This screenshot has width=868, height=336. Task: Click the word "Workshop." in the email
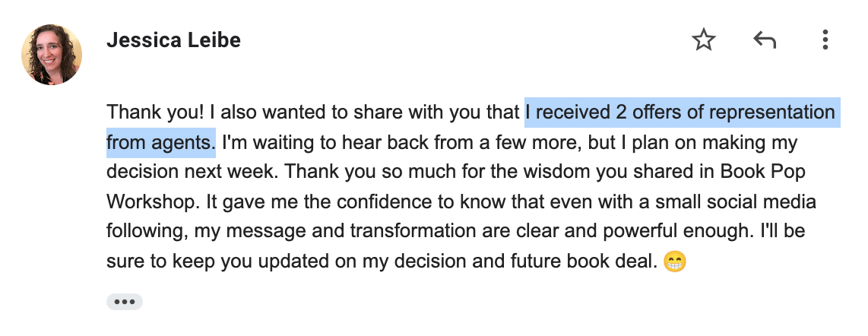point(154,202)
